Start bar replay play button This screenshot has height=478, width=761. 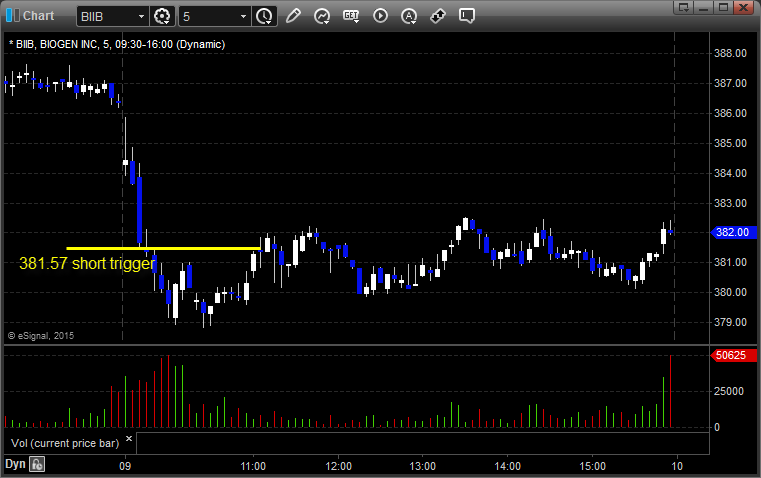380,16
